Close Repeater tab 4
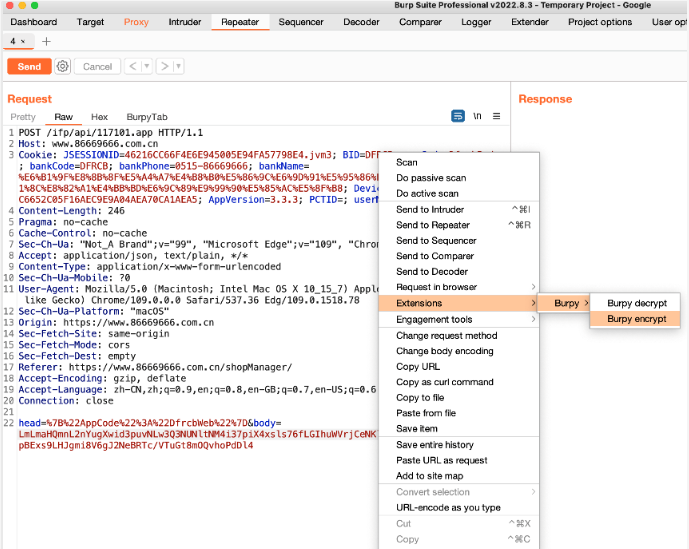Screen dimensions: 689x549 (x=23, y=41)
